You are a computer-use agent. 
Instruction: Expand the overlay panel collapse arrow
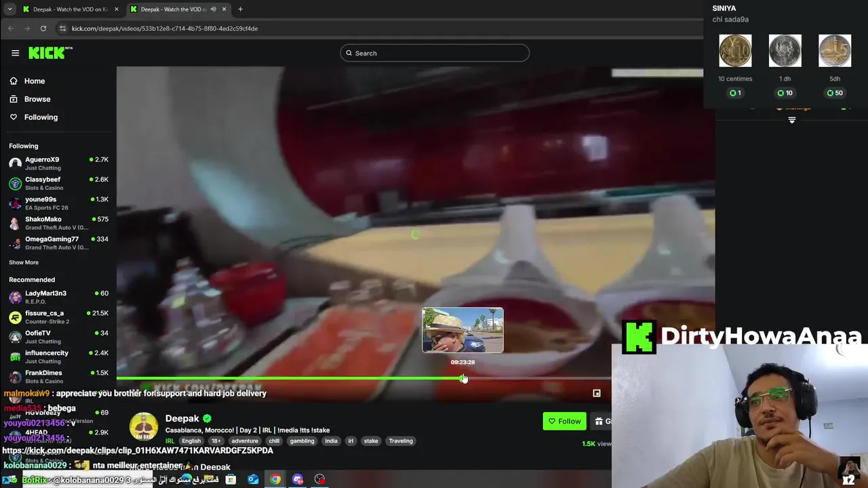click(x=791, y=120)
